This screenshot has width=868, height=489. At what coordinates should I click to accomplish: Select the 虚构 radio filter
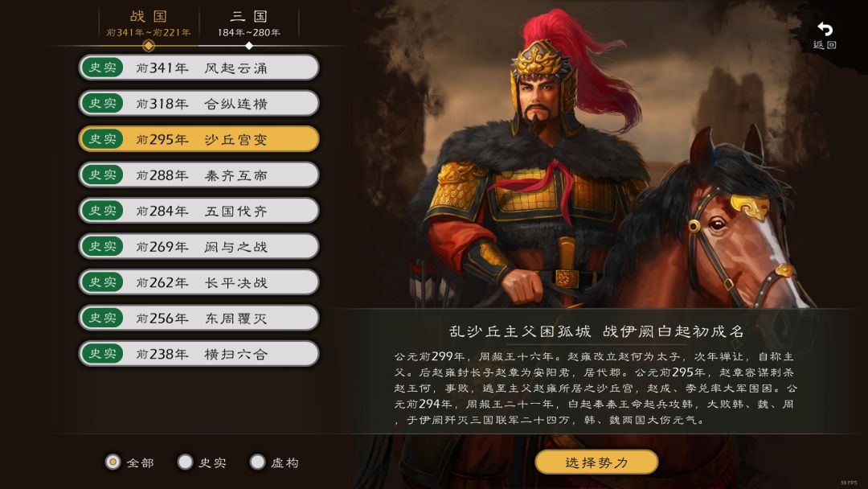click(x=257, y=462)
